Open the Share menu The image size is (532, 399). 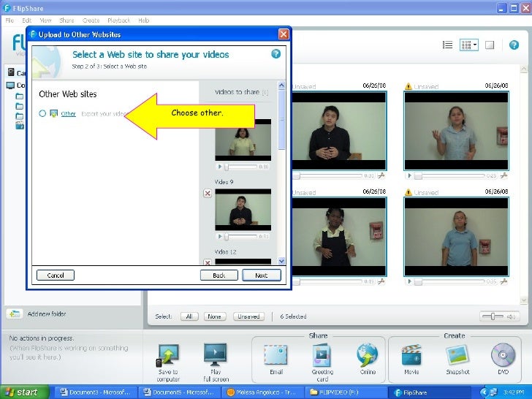click(x=66, y=20)
